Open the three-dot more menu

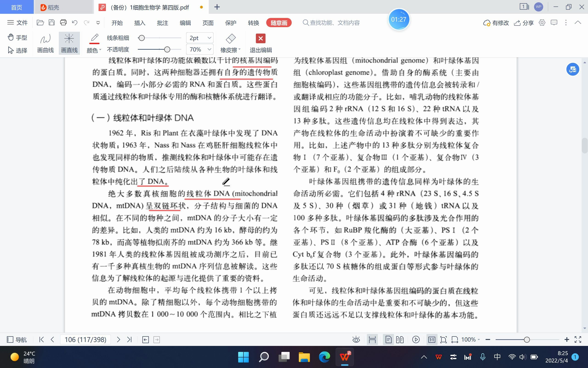coord(566,23)
